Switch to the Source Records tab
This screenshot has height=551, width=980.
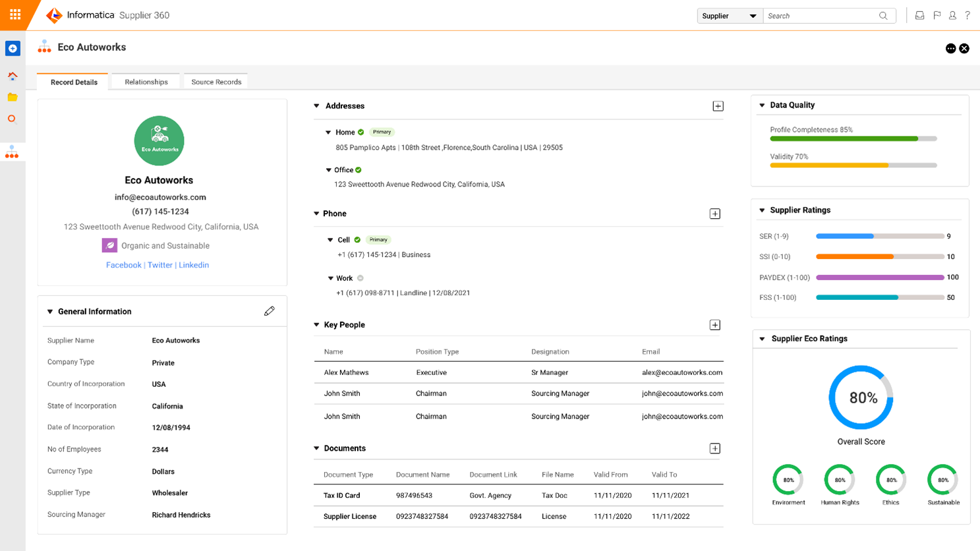coord(216,82)
